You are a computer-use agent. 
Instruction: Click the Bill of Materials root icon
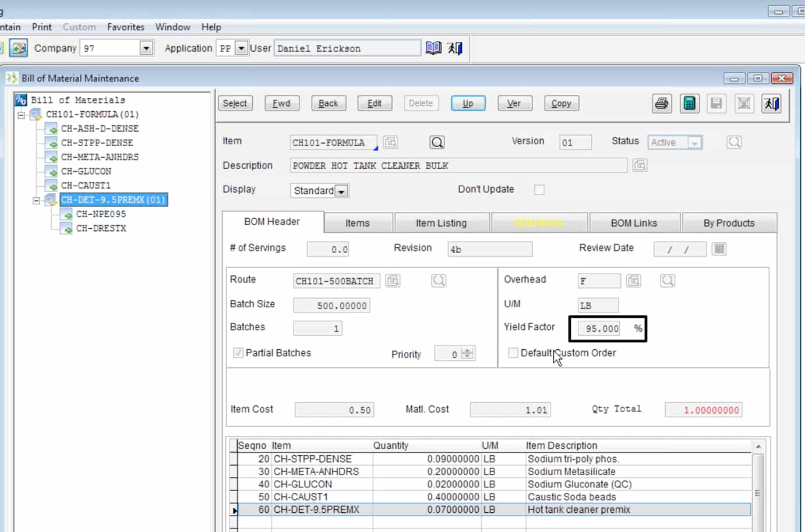[x=21, y=100]
